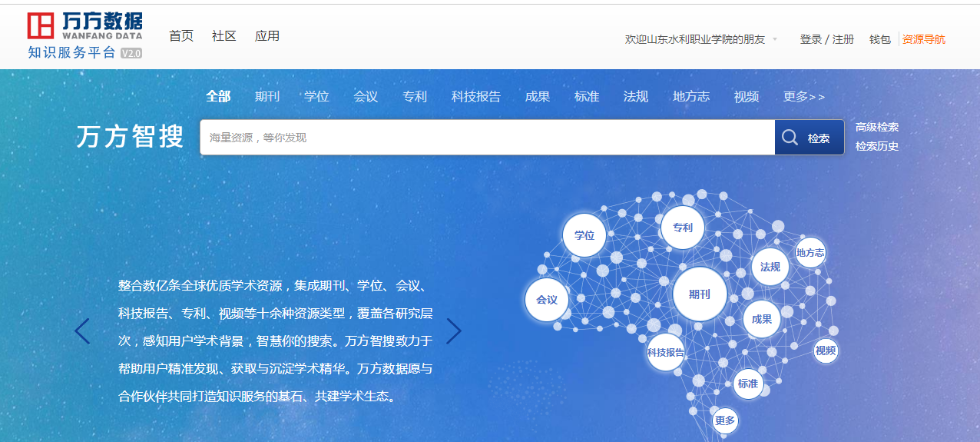
Task: Switch to the 成果 search tab
Action: 538,96
